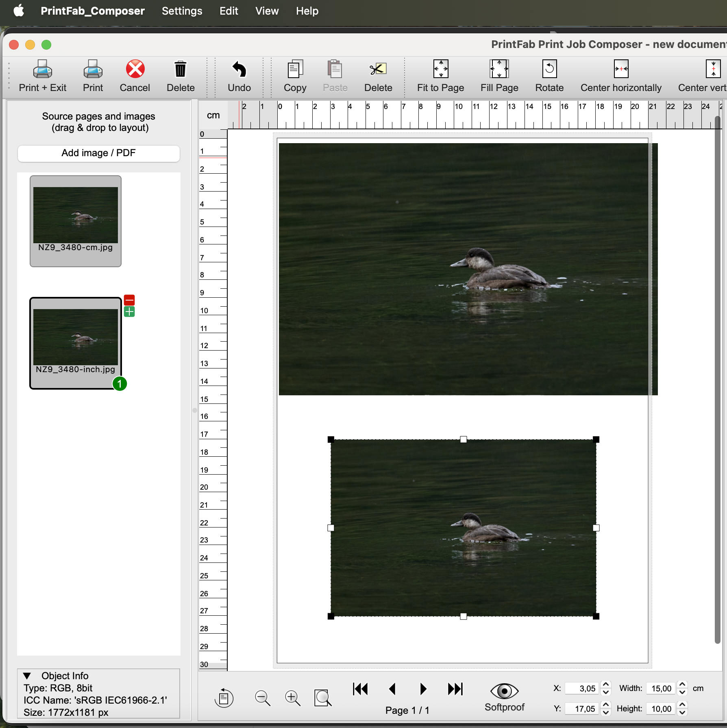Center the image horizontally

coord(621,76)
